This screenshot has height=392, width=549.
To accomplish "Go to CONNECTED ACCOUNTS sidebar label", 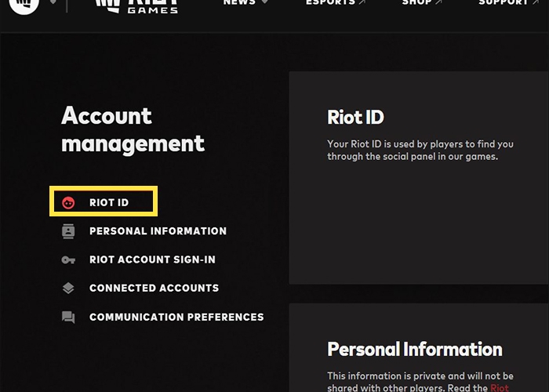I will tap(154, 289).
